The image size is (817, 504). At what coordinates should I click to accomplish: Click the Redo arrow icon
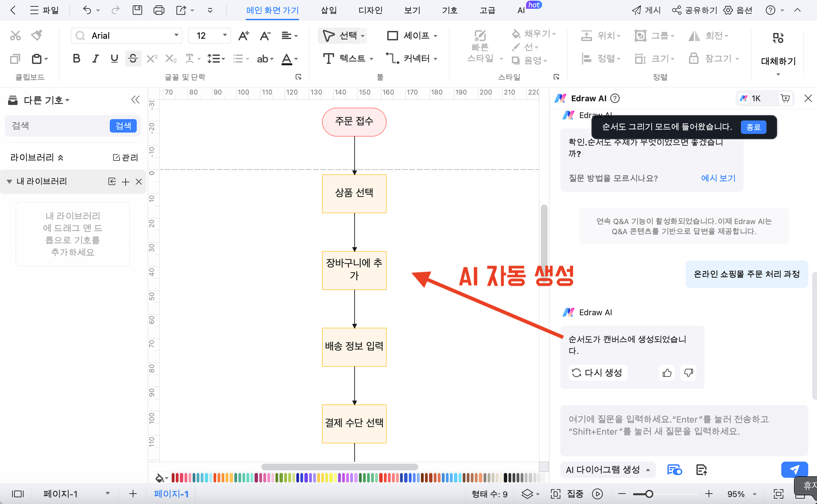tap(115, 10)
